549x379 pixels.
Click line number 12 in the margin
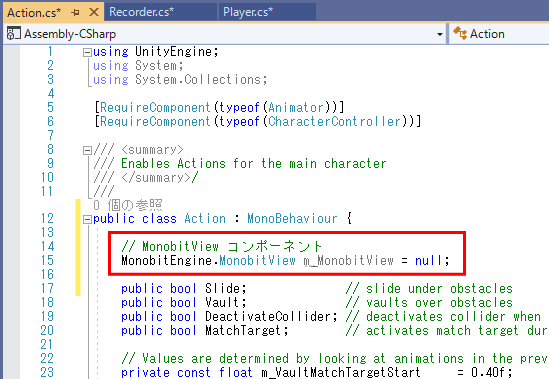(x=47, y=219)
